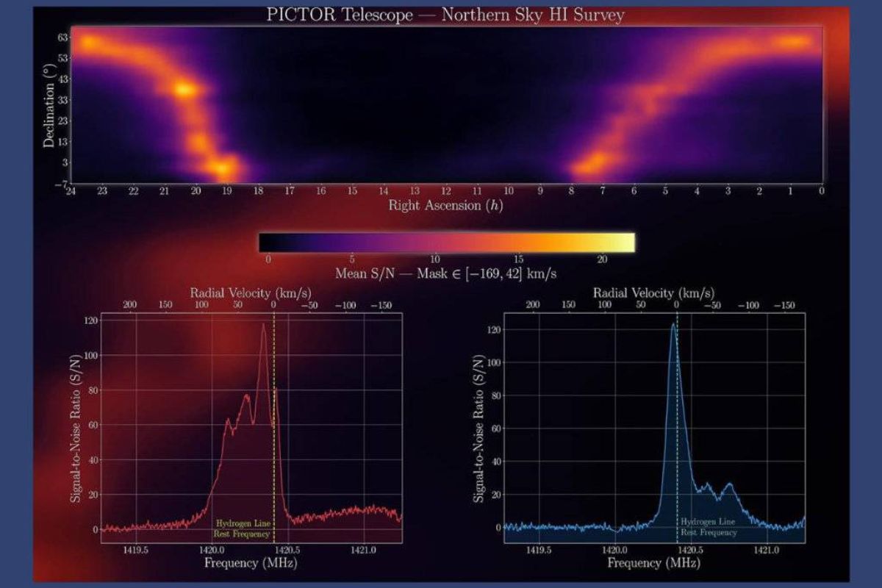Click the tallest peak in the red spectrum

263,326
